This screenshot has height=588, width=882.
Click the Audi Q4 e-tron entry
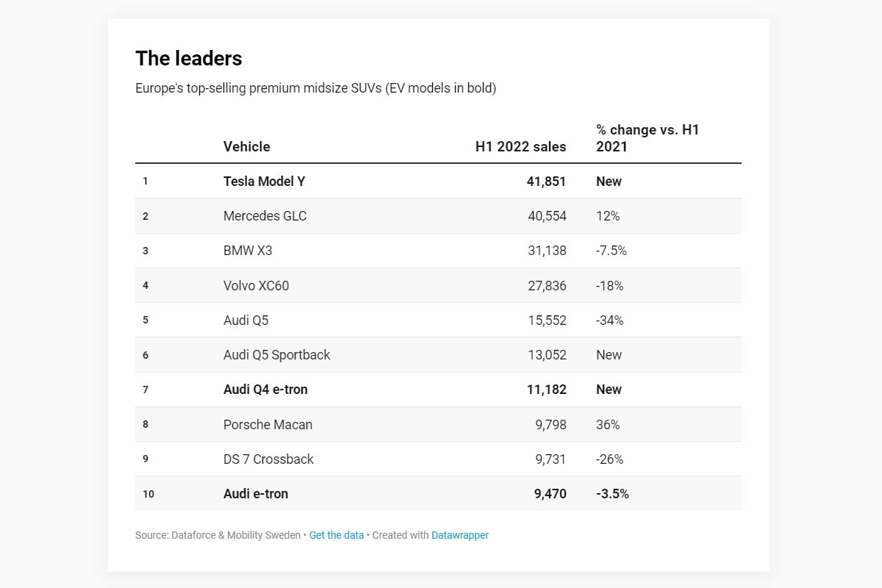point(265,390)
